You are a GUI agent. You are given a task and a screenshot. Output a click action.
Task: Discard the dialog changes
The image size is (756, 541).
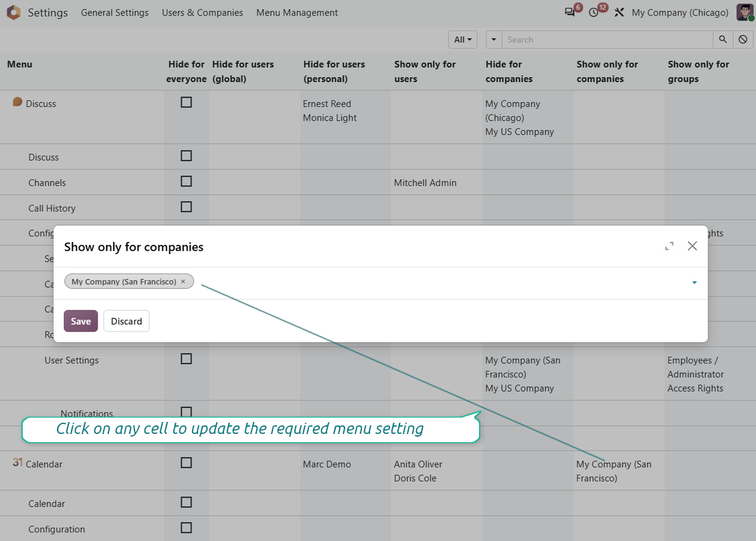click(126, 322)
